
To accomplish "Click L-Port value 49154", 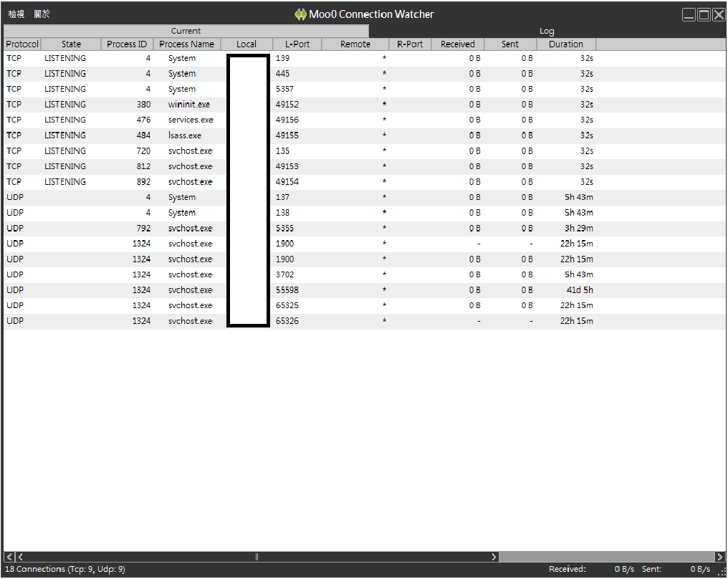I will pos(287,181).
